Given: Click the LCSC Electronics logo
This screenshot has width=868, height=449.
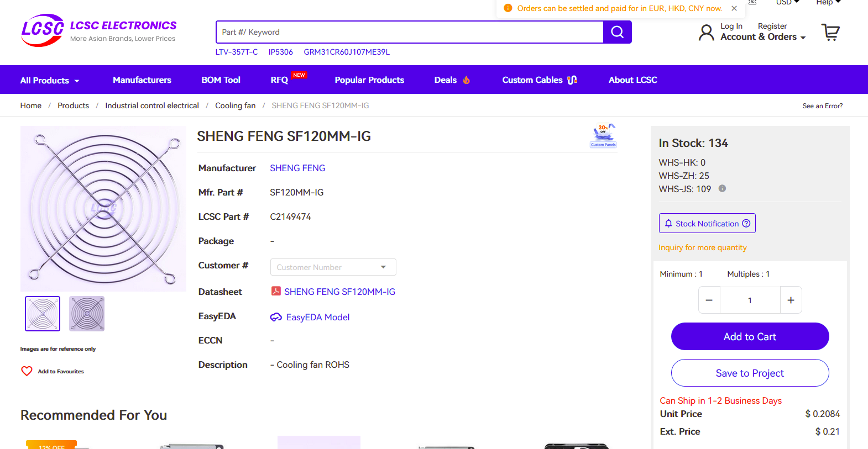Looking at the screenshot, I should pos(98,30).
